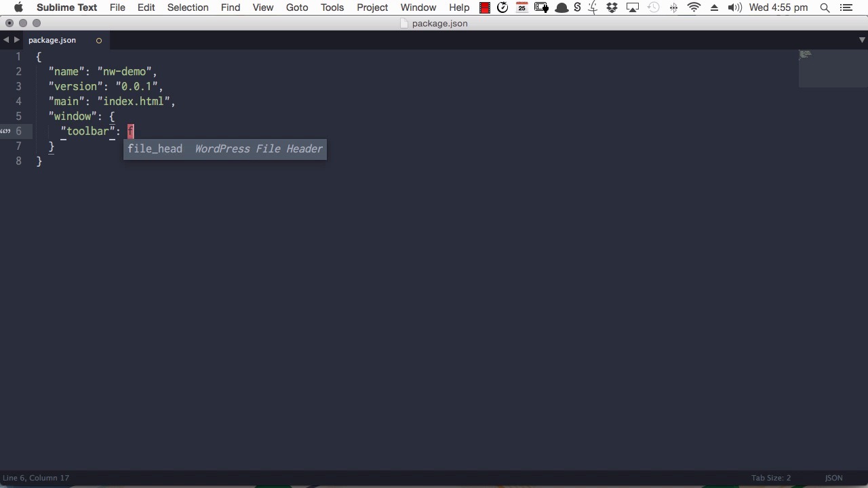The height and width of the screenshot is (488, 868).
Task: Click the "main" key on line 4
Action: pyautogui.click(x=66, y=101)
